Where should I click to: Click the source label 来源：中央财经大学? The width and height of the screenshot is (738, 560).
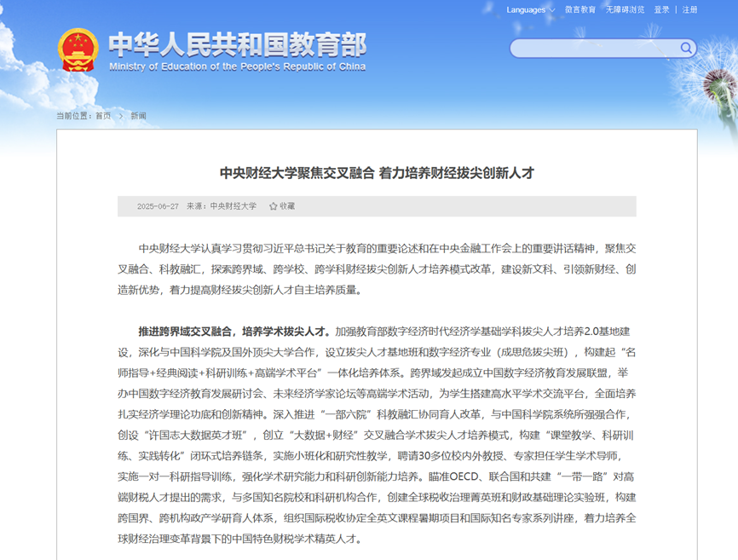(222, 206)
